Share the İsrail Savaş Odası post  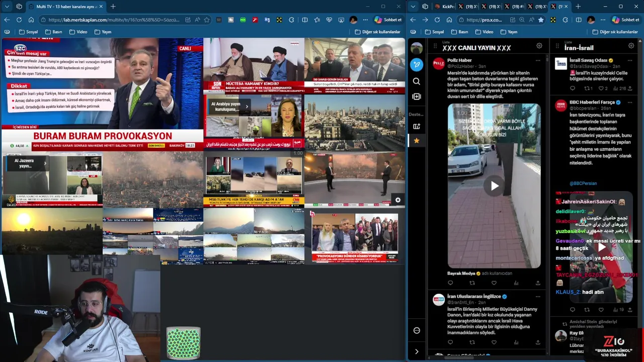(629, 88)
